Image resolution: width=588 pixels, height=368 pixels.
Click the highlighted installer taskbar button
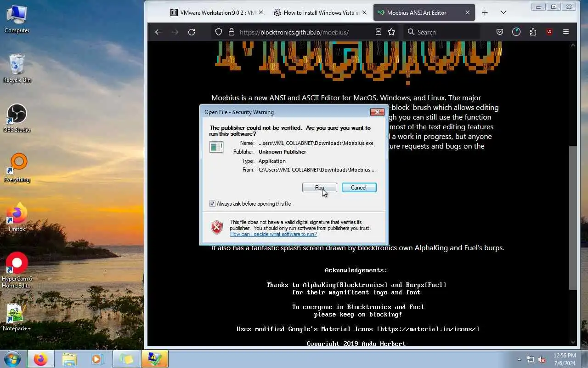click(155, 359)
